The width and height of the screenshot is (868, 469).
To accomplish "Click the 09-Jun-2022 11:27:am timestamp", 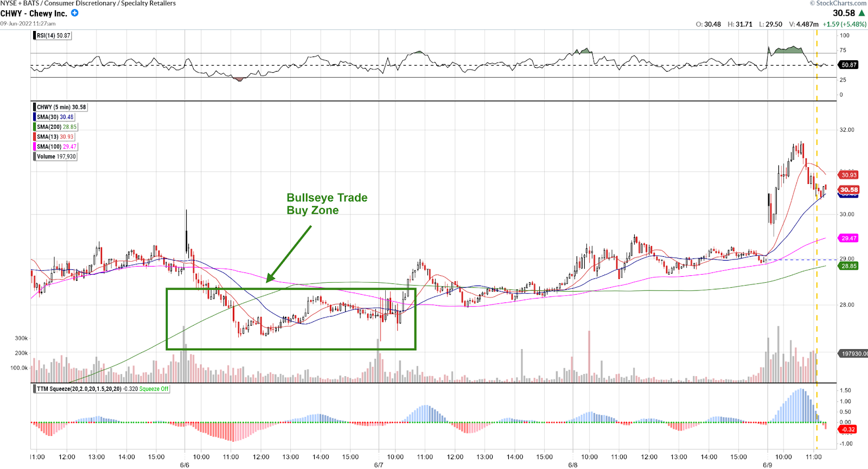I will [x=28, y=23].
